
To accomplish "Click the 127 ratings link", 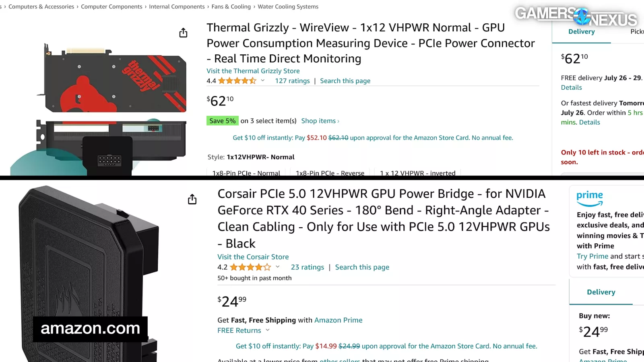I will click(x=292, y=81).
